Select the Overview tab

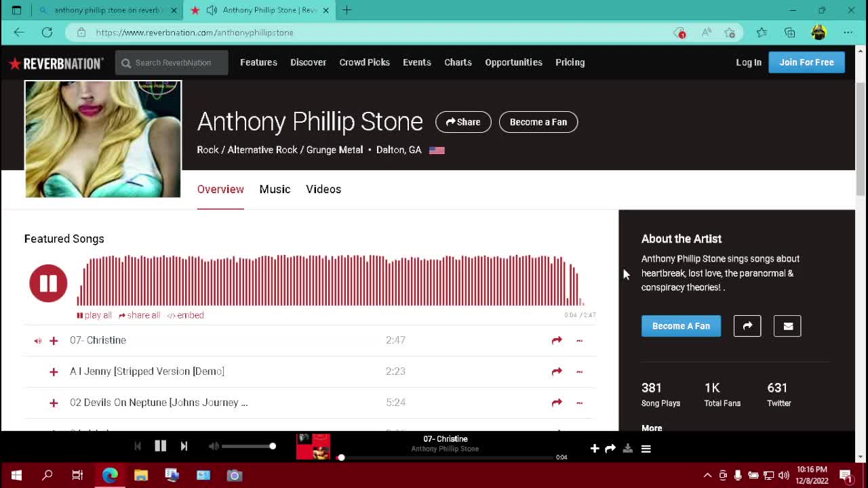pyautogui.click(x=220, y=189)
